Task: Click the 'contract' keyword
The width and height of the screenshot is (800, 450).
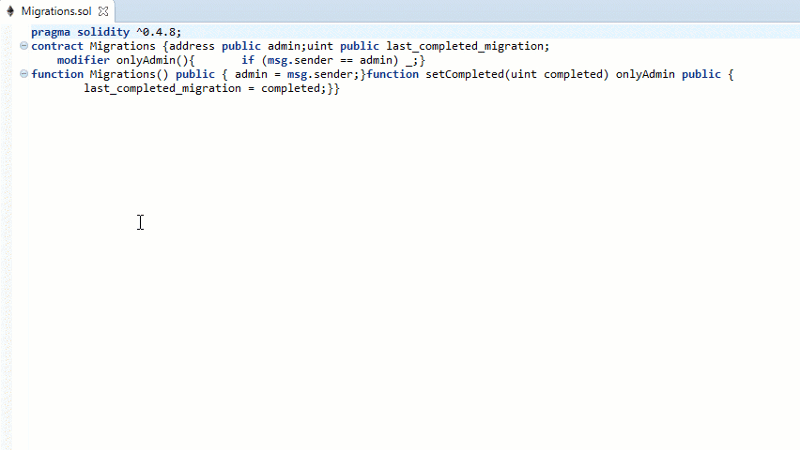Action: (x=57, y=46)
